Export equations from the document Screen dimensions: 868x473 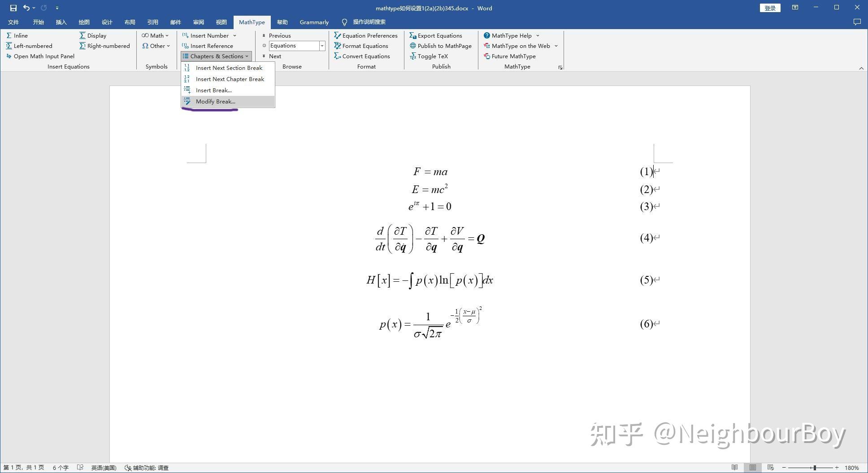coord(439,35)
